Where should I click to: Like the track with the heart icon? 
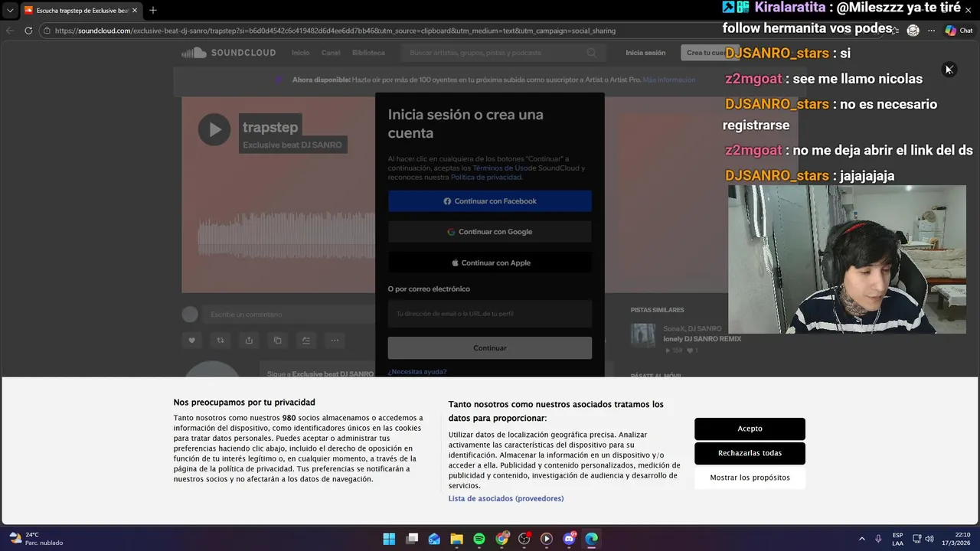192,341
